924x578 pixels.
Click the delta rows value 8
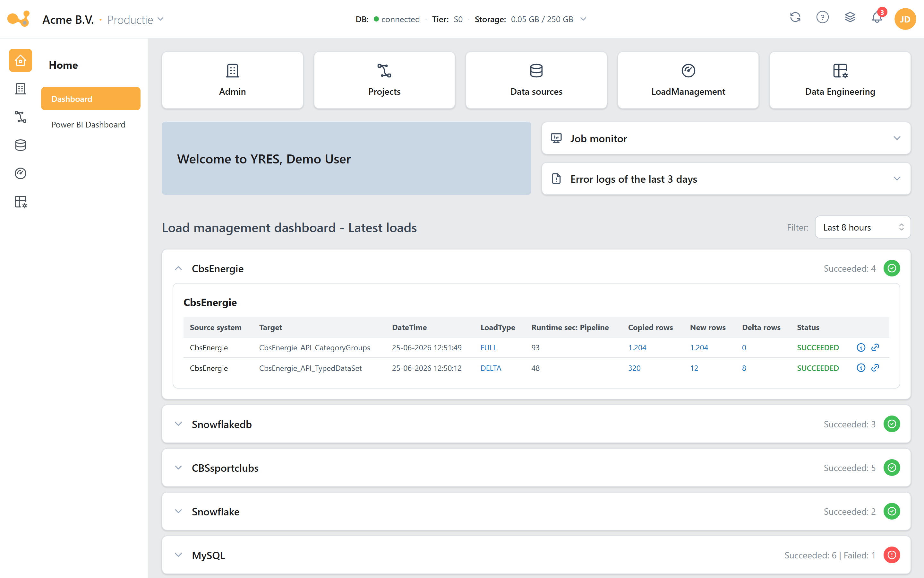tap(744, 368)
